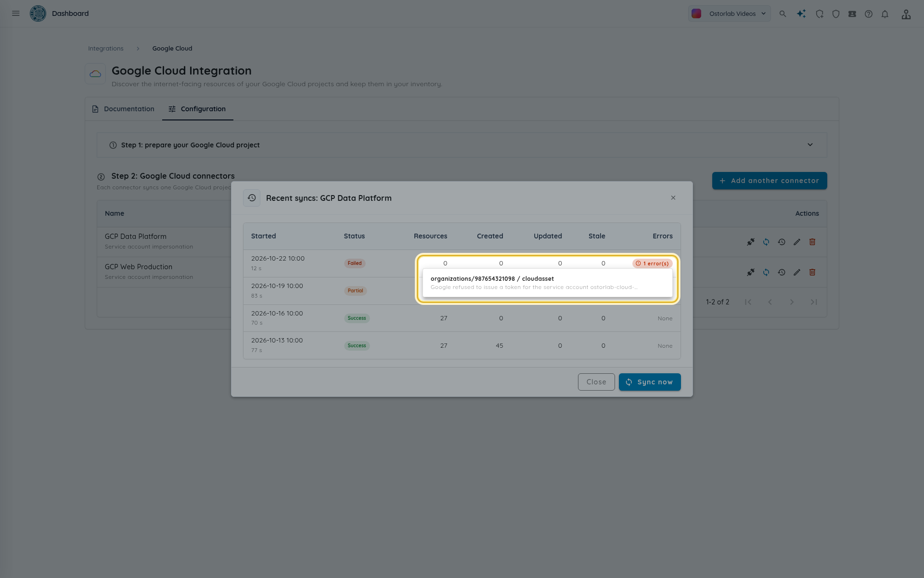Screen dimensions: 924x578
Task: Click the Add another connector button
Action: coord(770,181)
